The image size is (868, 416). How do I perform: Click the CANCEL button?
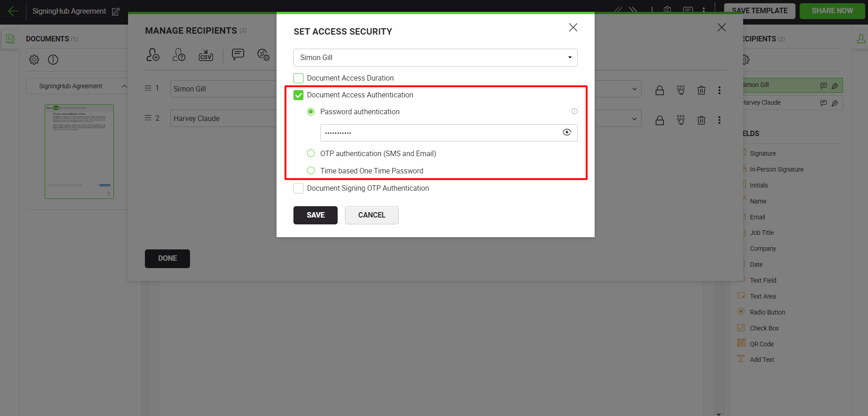click(x=371, y=215)
